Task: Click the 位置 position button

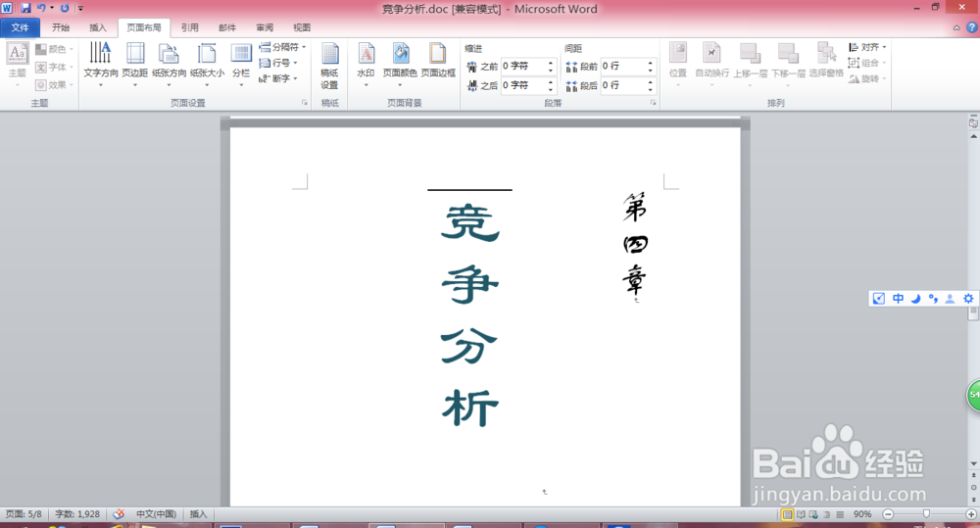Action: click(x=678, y=65)
